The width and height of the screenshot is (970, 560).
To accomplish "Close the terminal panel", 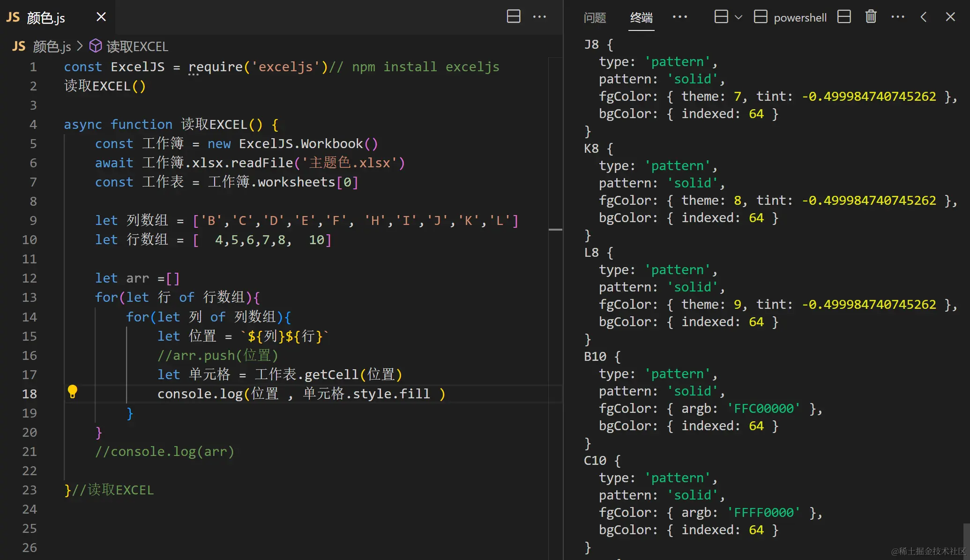I will coord(950,17).
